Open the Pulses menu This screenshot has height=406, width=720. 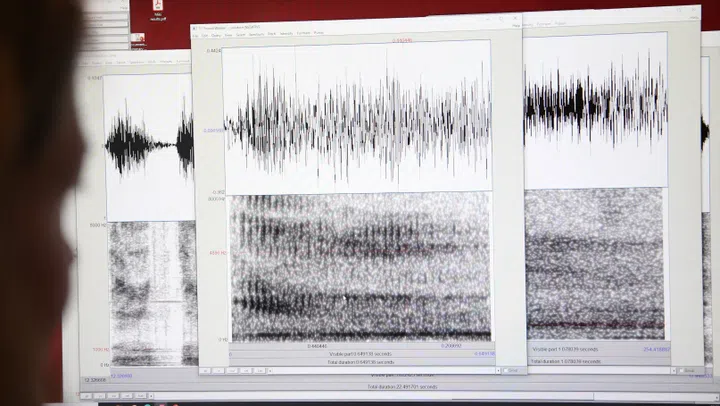pyautogui.click(x=319, y=33)
